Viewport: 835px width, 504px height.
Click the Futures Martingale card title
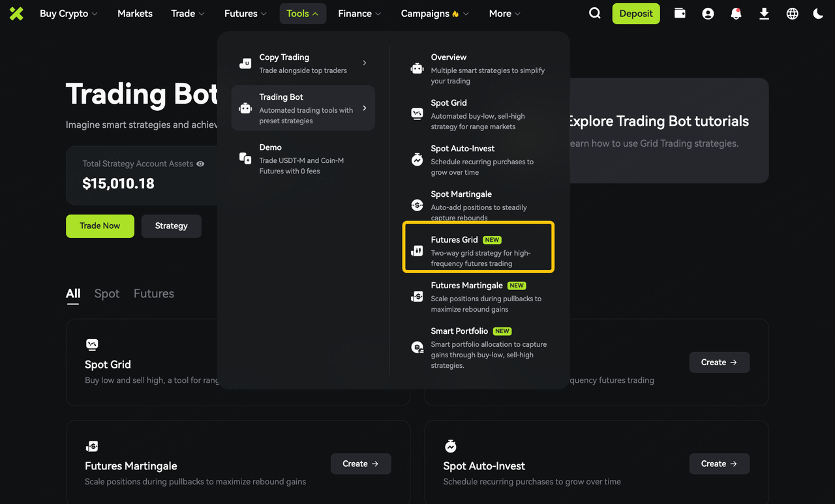(x=131, y=466)
